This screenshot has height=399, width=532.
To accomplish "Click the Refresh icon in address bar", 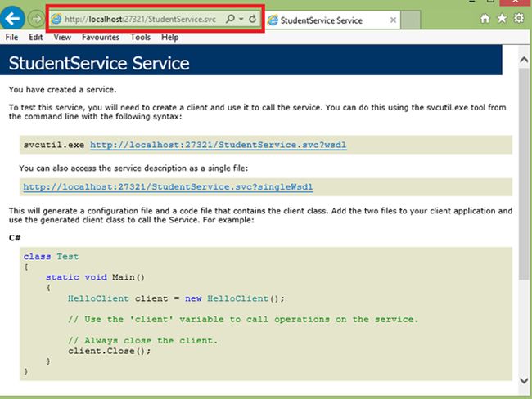I will [x=252, y=19].
